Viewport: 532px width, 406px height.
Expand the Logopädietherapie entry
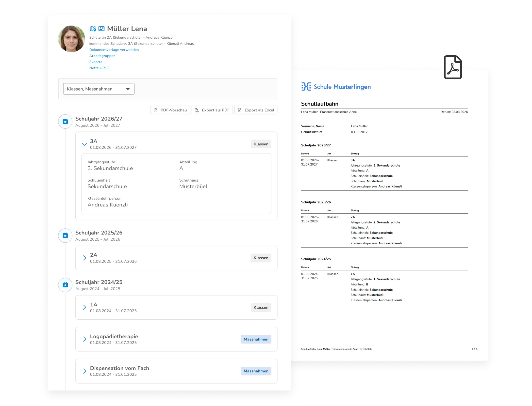point(84,339)
